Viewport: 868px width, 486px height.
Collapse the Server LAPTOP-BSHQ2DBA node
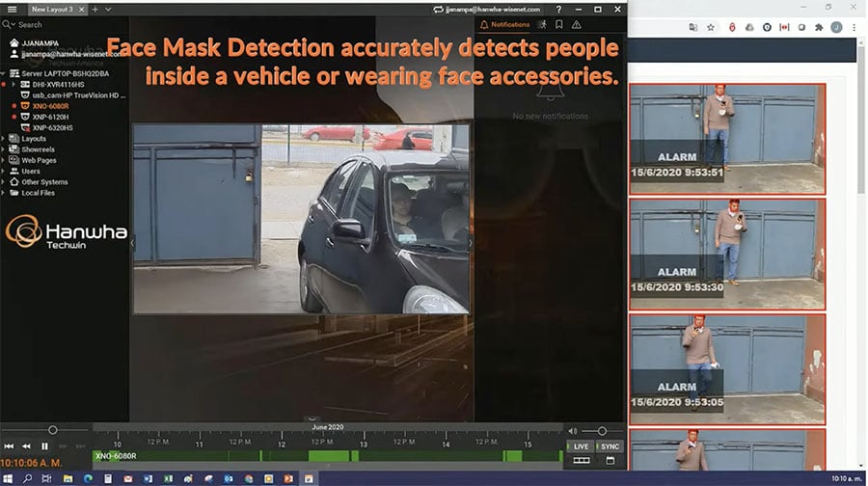(5, 74)
